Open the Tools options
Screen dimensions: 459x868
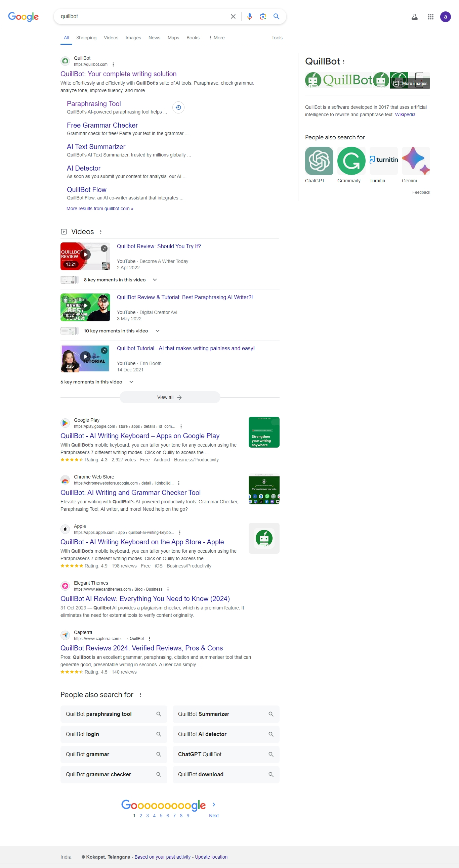click(x=277, y=38)
